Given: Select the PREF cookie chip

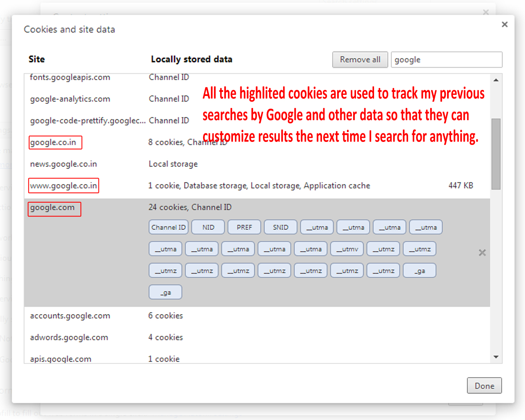Looking at the screenshot, I should point(244,227).
